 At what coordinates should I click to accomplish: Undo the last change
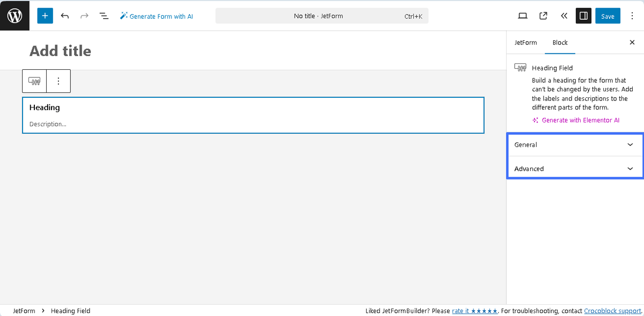tap(65, 16)
